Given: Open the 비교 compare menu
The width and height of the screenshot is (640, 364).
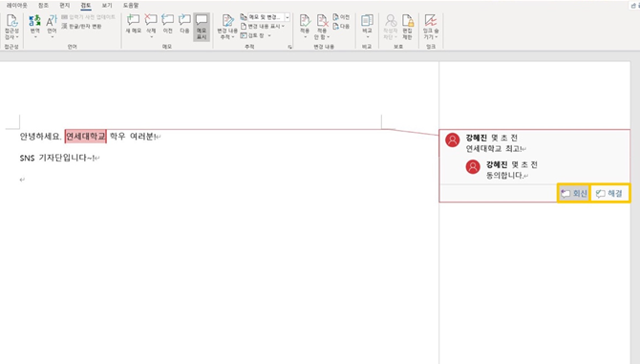Looking at the screenshot, I should [367, 25].
